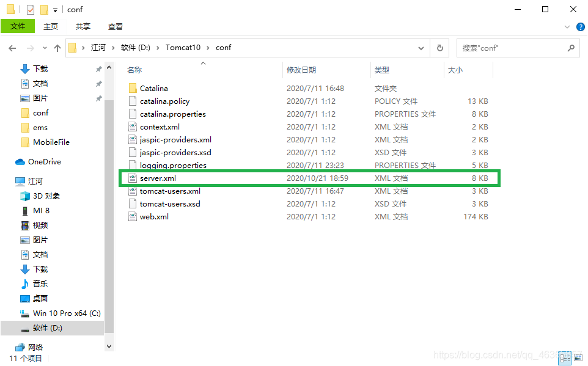Select the web.xml file icon
The image size is (588, 366).
coord(133,217)
